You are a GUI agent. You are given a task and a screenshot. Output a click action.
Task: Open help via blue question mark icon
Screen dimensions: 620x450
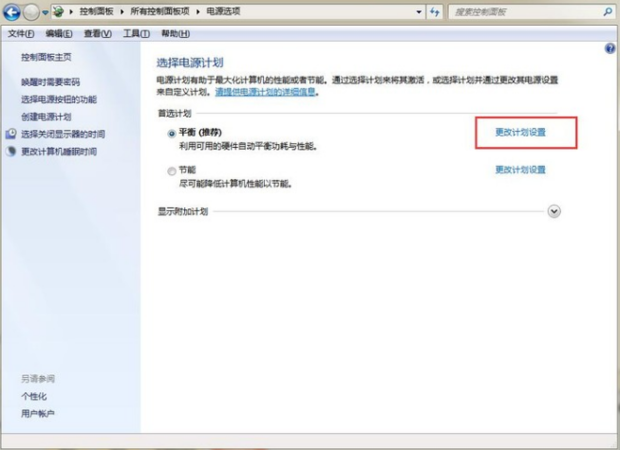point(610,49)
